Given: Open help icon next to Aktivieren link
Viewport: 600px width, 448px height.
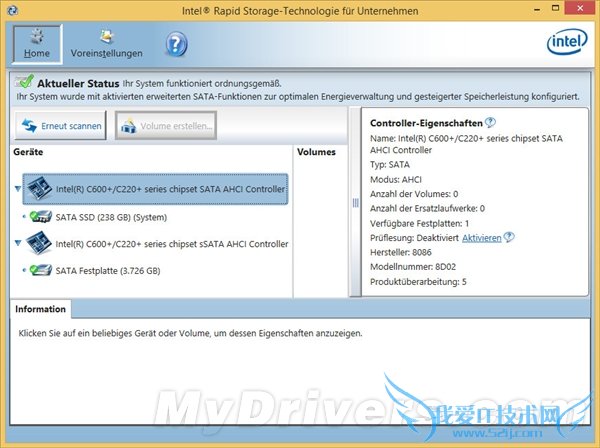Looking at the screenshot, I should coord(509,237).
